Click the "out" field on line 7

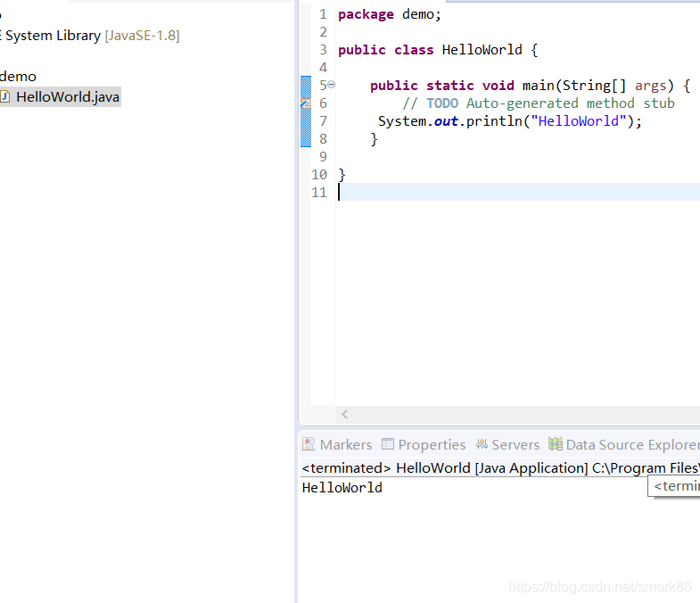coord(446,121)
